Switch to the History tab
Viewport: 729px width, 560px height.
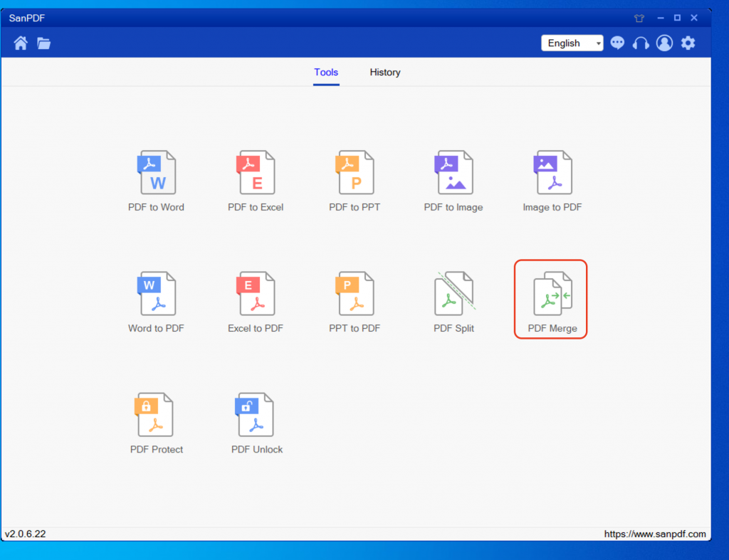[385, 73]
